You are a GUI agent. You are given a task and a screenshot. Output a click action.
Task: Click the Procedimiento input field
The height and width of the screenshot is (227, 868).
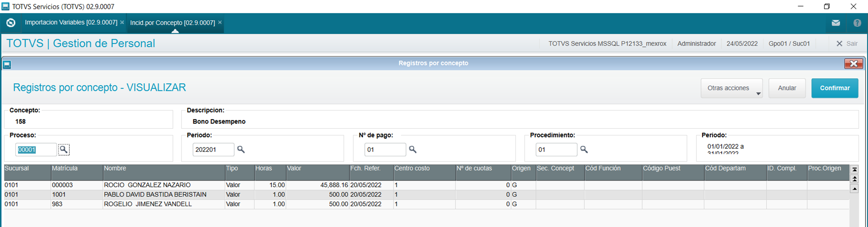[556, 150]
